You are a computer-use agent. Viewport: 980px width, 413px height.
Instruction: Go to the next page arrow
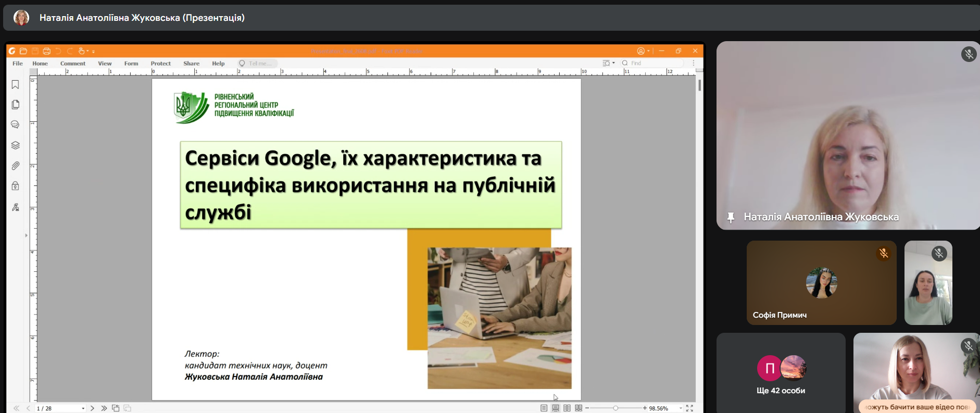(x=92, y=408)
